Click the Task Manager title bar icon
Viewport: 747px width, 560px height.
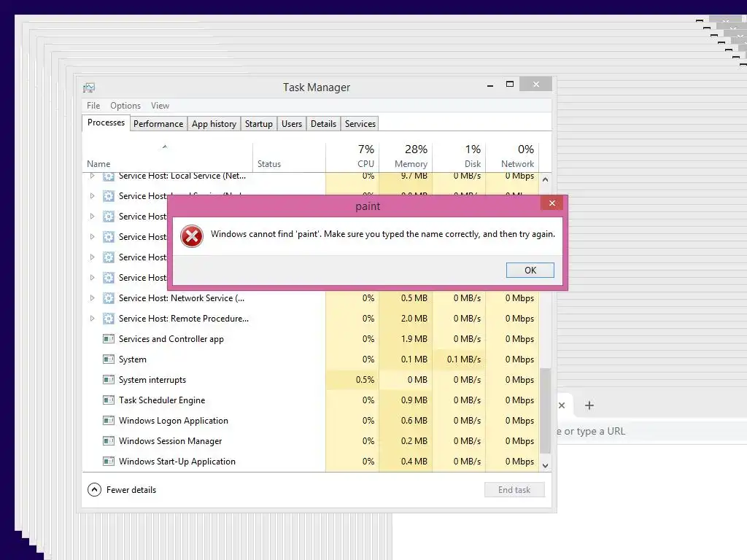[89, 87]
